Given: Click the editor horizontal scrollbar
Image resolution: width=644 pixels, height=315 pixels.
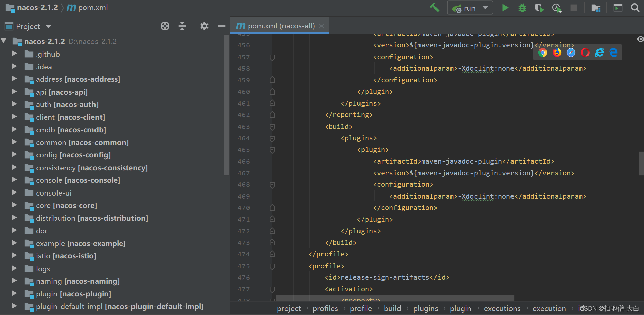Looking at the screenshot, I should [x=395, y=298].
